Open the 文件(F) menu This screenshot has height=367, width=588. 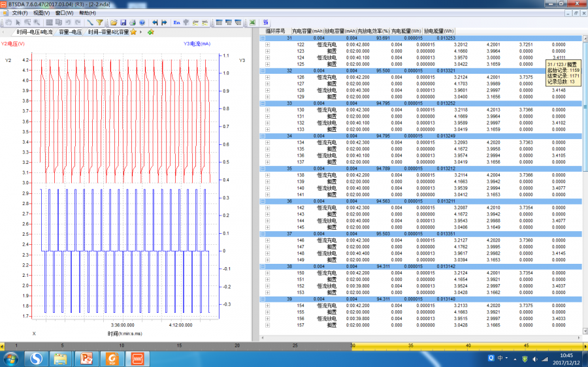point(20,13)
